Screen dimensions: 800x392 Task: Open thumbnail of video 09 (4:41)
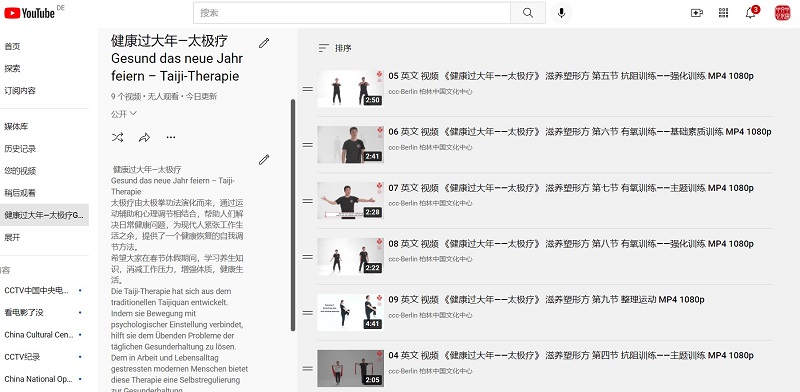(x=351, y=313)
